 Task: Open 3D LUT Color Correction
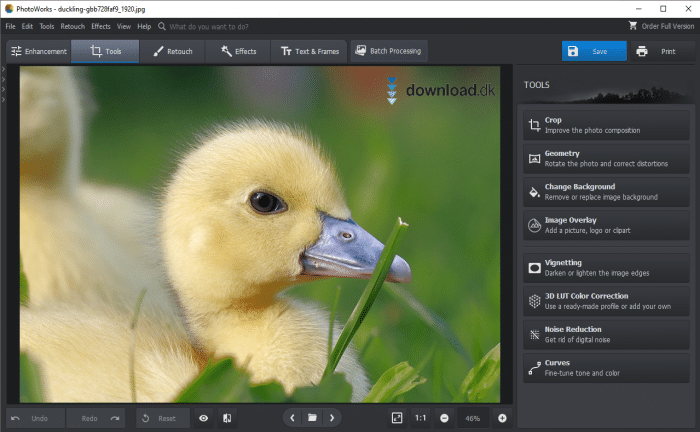click(x=606, y=301)
